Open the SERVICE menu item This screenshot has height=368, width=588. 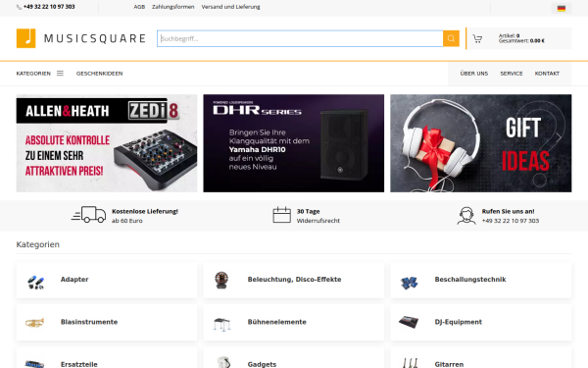[x=512, y=74]
